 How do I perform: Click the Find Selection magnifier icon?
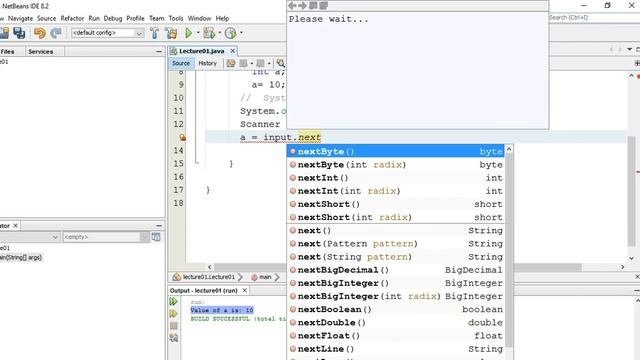coord(280,63)
